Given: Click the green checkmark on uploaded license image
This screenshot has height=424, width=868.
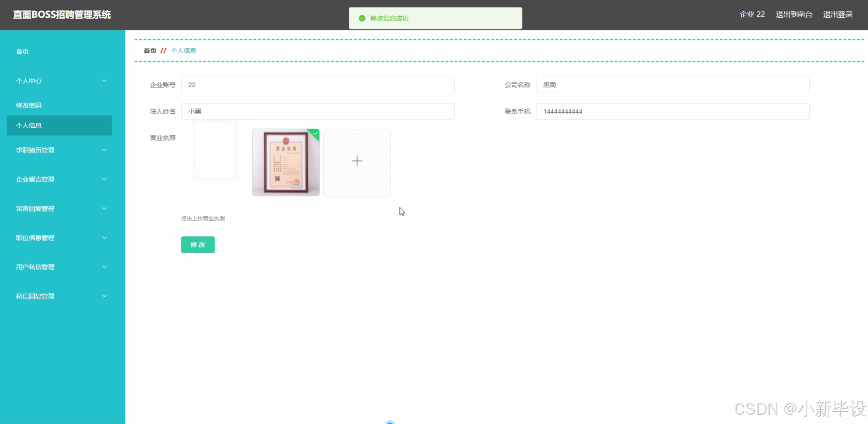Looking at the screenshot, I should click(315, 134).
